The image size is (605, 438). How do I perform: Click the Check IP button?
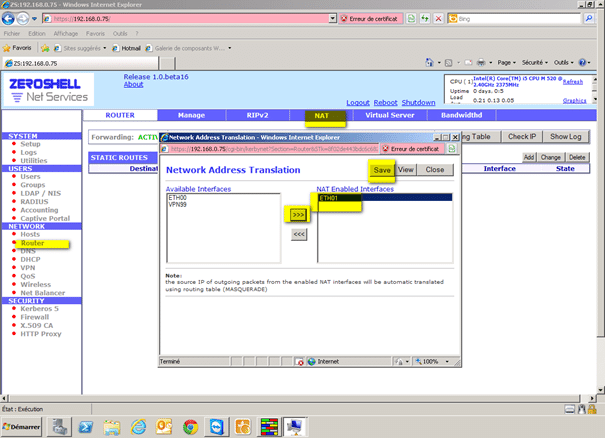click(x=522, y=137)
